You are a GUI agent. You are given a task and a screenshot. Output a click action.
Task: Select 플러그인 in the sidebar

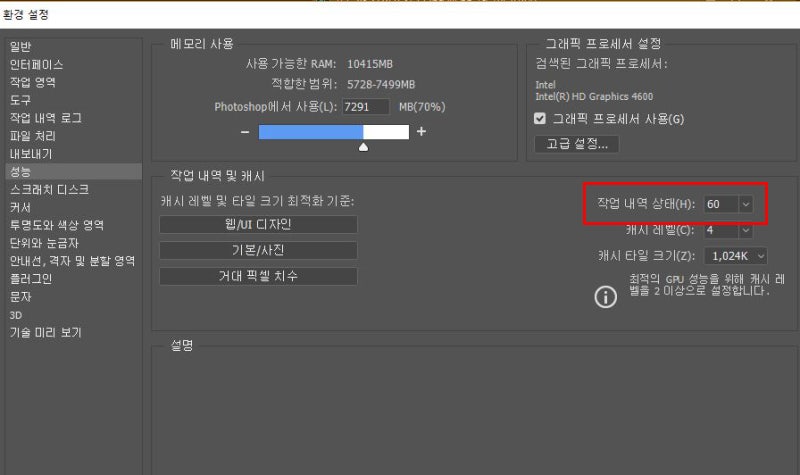pyautogui.click(x=31, y=279)
